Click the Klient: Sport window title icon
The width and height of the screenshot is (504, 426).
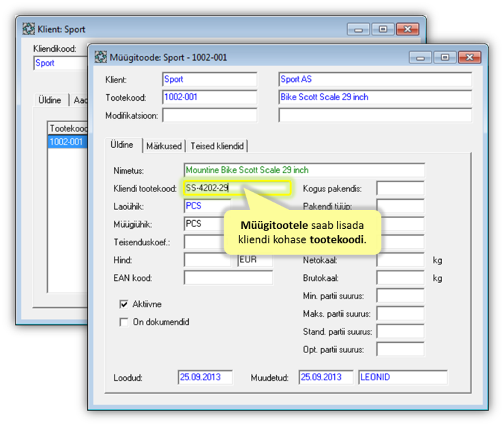coord(29,29)
